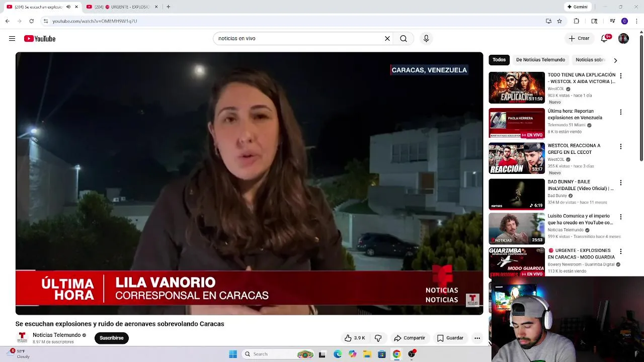Open File Explorer from taskbar

367,354
